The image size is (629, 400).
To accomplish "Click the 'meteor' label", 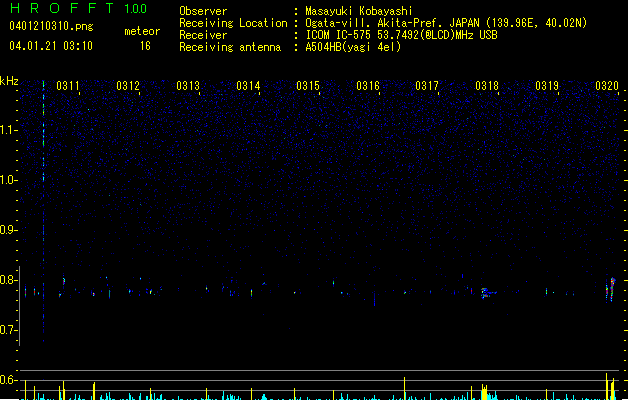I will 142,31.
